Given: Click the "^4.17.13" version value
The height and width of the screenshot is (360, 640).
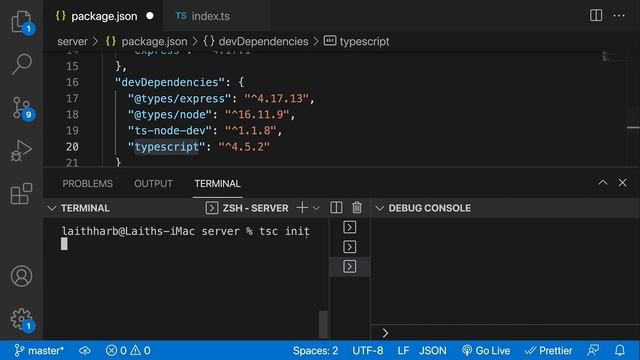Looking at the screenshot, I should 276,98.
